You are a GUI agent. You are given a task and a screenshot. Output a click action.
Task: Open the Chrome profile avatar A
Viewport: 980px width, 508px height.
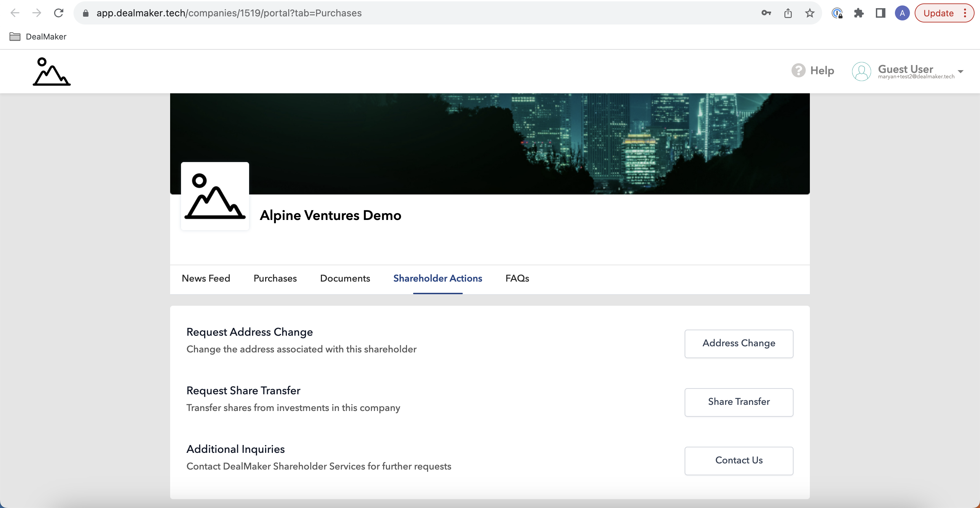click(x=902, y=13)
